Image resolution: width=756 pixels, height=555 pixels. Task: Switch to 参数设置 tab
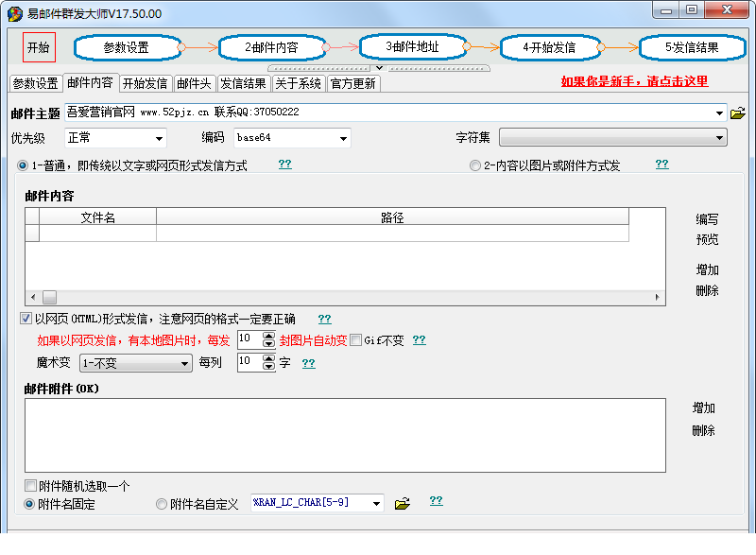coord(35,83)
